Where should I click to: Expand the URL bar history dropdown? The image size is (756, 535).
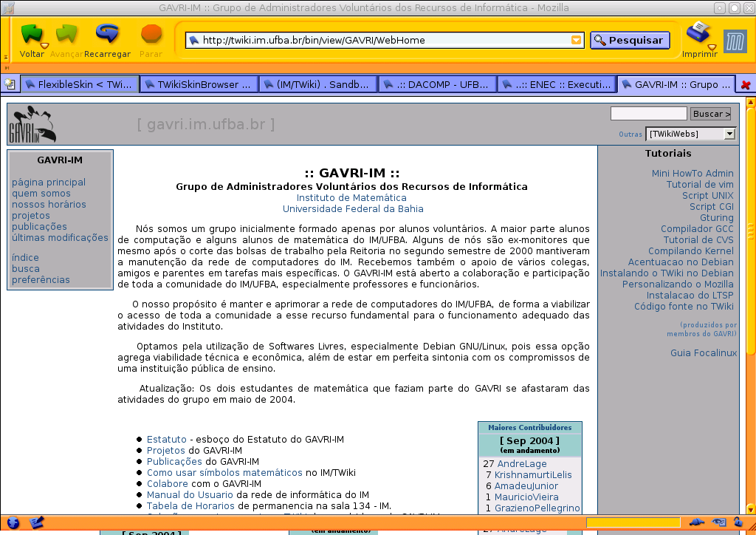click(x=576, y=41)
